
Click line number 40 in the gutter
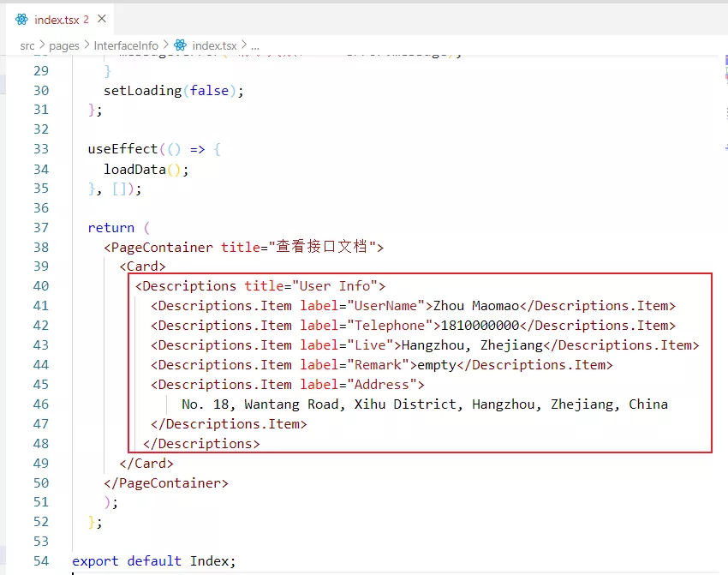tap(41, 285)
